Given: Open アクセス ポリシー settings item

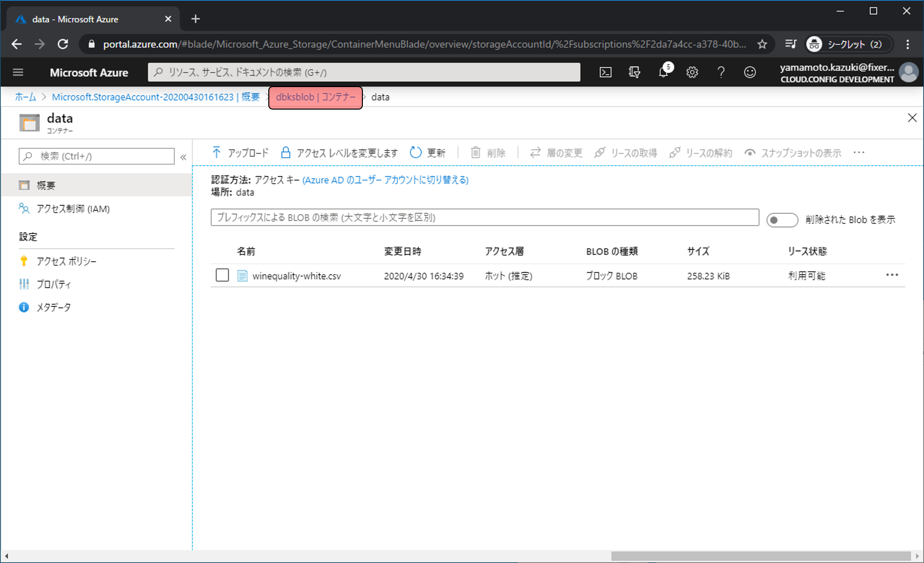Looking at the screenshot, I should [66, 261].
